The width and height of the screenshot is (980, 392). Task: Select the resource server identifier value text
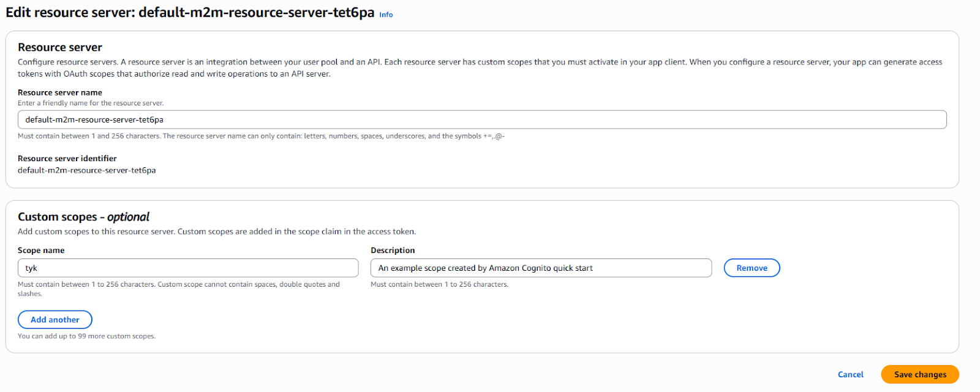(x=87, y=170)
